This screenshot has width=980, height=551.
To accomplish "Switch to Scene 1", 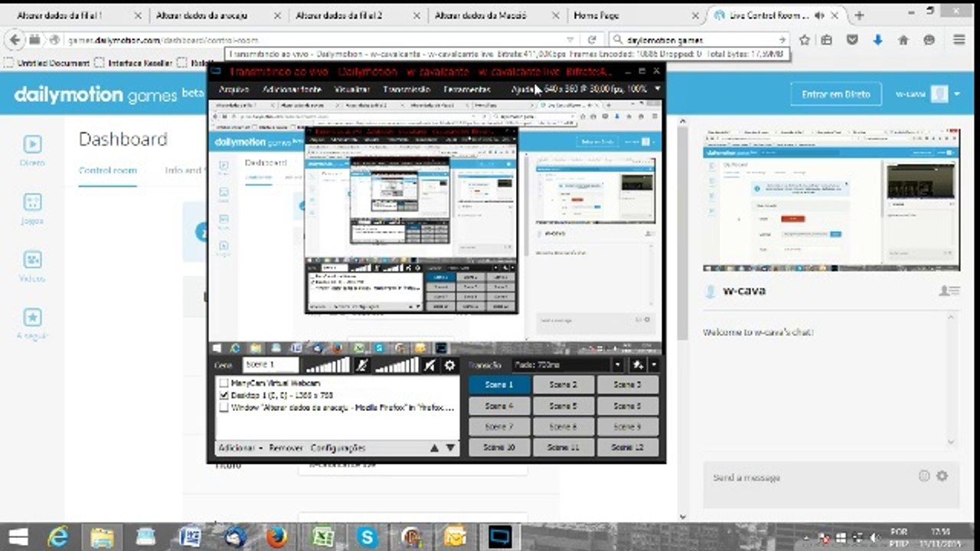I will click(499, 385).
